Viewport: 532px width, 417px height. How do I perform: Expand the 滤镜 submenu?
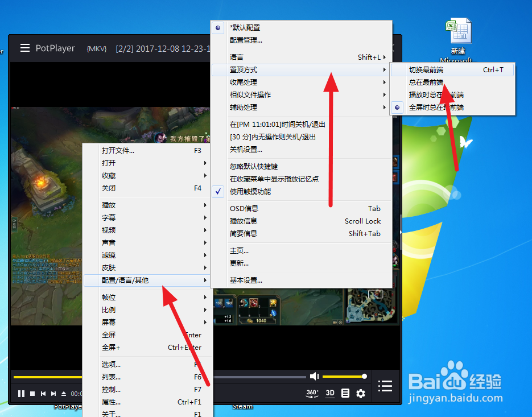[x=147, y=255]
